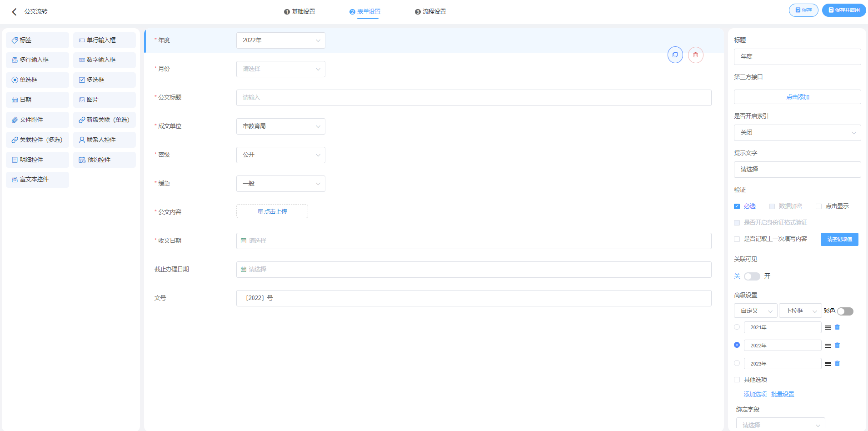Open the 是否开启索引 dropdown
The image size is (868, 431).
click(797, 133)
